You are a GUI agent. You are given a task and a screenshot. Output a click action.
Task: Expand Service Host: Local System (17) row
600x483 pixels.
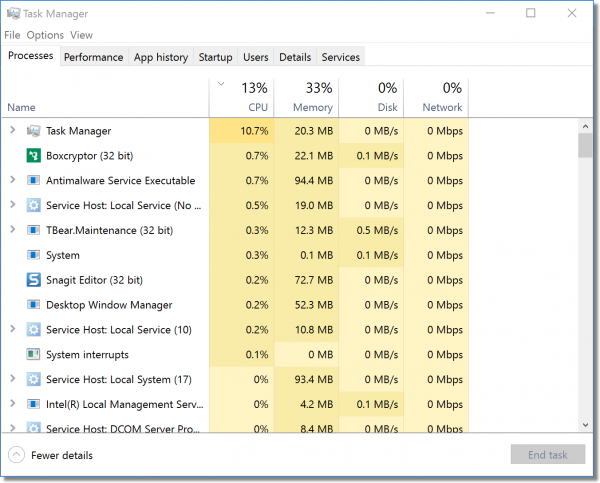point(13,379)
